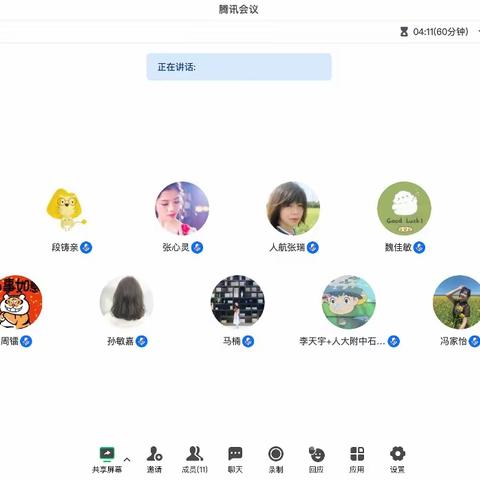This screenshot has width=480, height=480.
Task: Click 李天宇+人大附中石...'s microphone icon
Action: [x=394, y=341]
